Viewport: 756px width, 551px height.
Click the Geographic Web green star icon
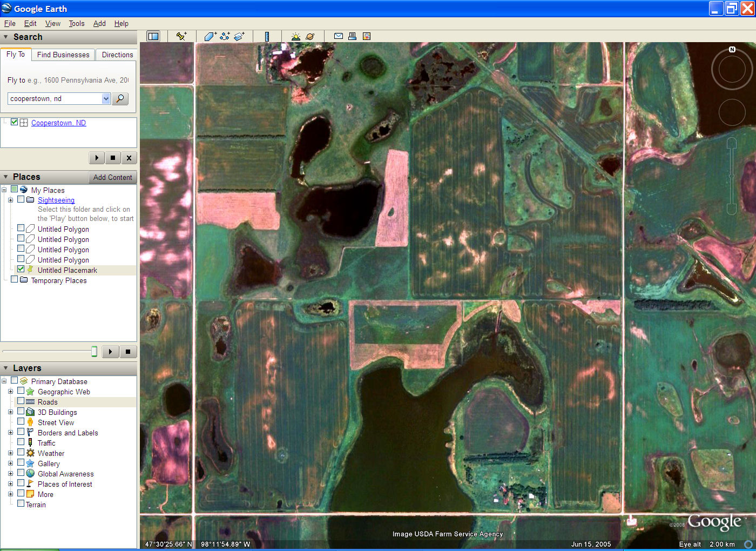pyautogui.click(x=30, y=392)
